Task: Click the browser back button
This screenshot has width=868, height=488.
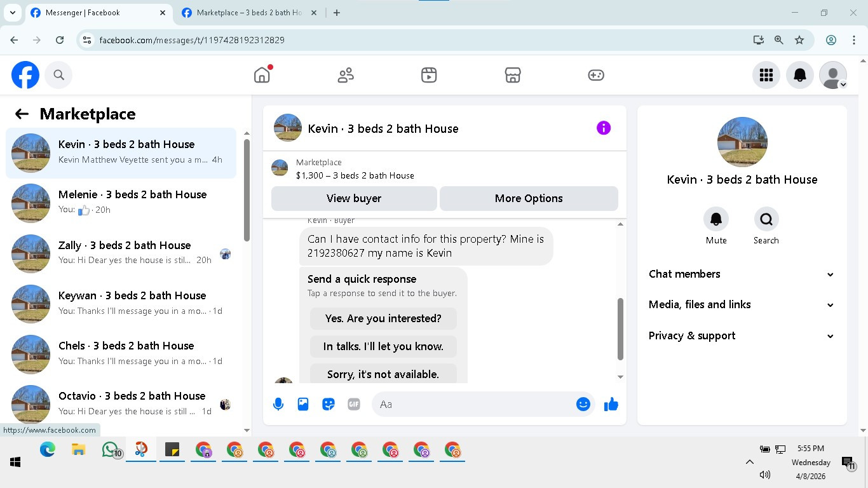Action: click(14, 40)
